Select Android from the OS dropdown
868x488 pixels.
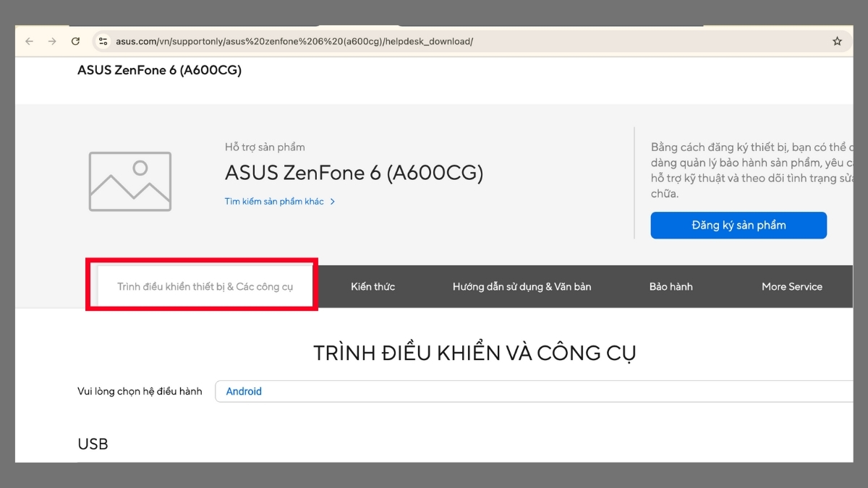tap(244, 391)
